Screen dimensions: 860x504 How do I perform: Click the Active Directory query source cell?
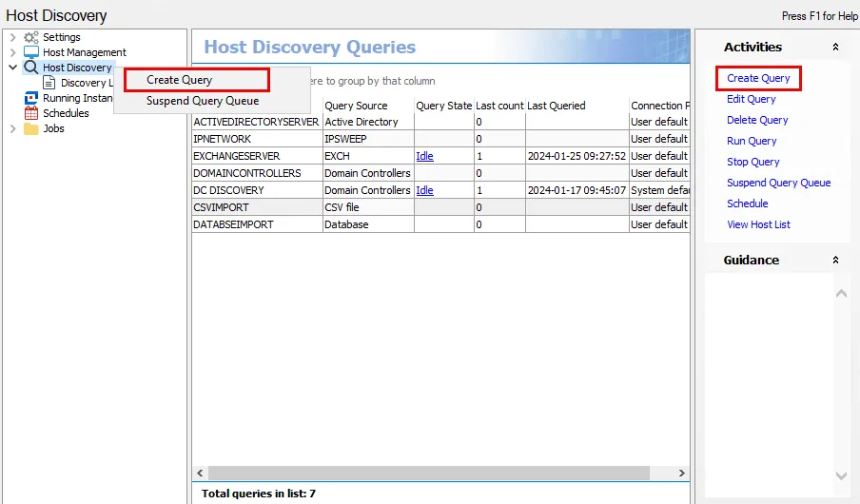coord(368,122)
